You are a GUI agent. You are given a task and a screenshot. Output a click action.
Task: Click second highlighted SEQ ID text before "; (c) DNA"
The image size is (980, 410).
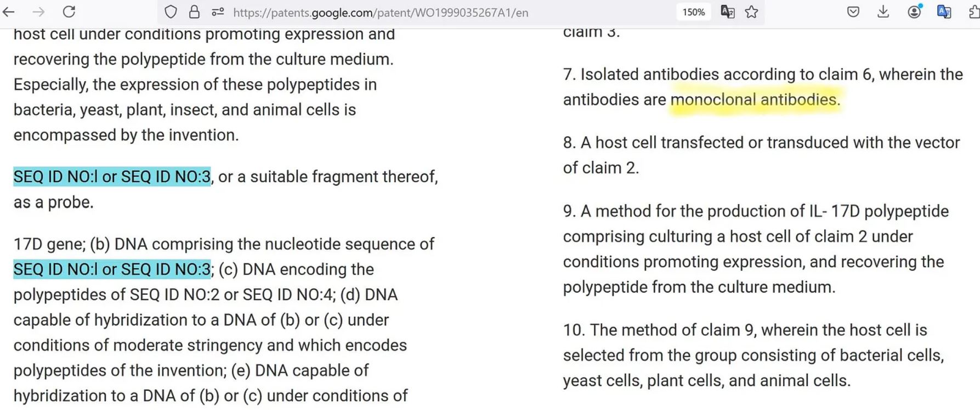112,269
